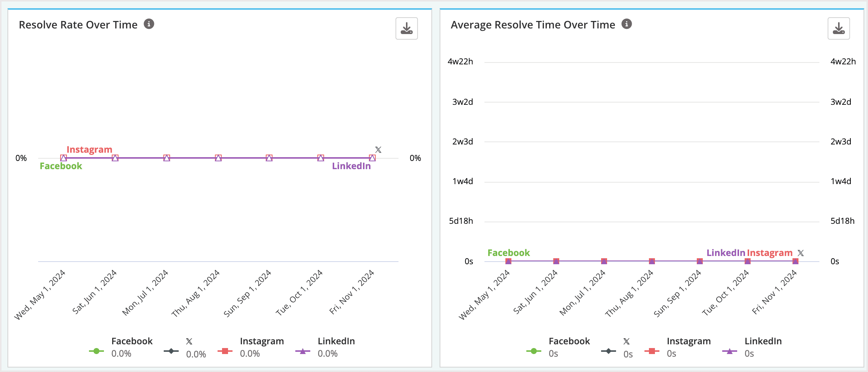Export the Average Resolve Time chart
868x372 pixels.
(838, 28)
